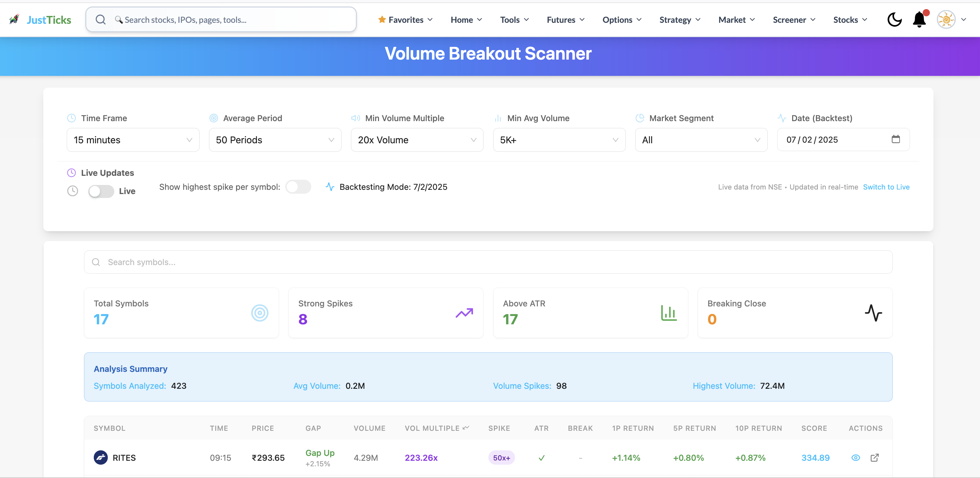Expand the profile menu chevron
Screen dimensions: 980x478
click(x=963, y=20)
